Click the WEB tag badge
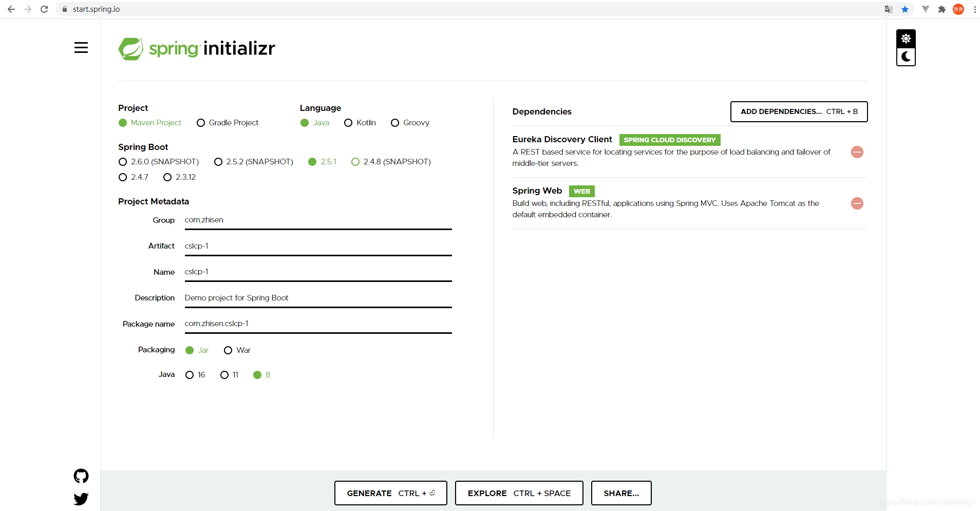This screenshot has height=511, width=980. [x=582, y=191]
